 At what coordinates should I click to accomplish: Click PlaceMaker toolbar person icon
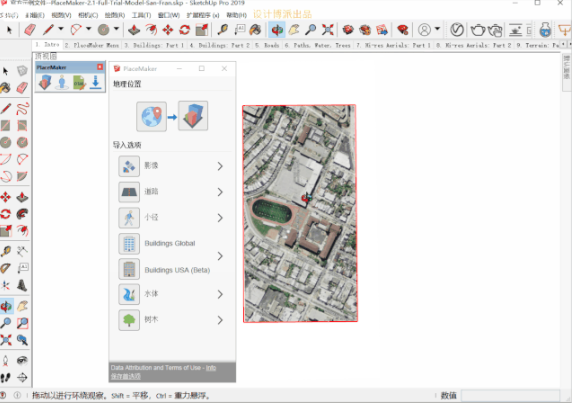click(62, 82)
